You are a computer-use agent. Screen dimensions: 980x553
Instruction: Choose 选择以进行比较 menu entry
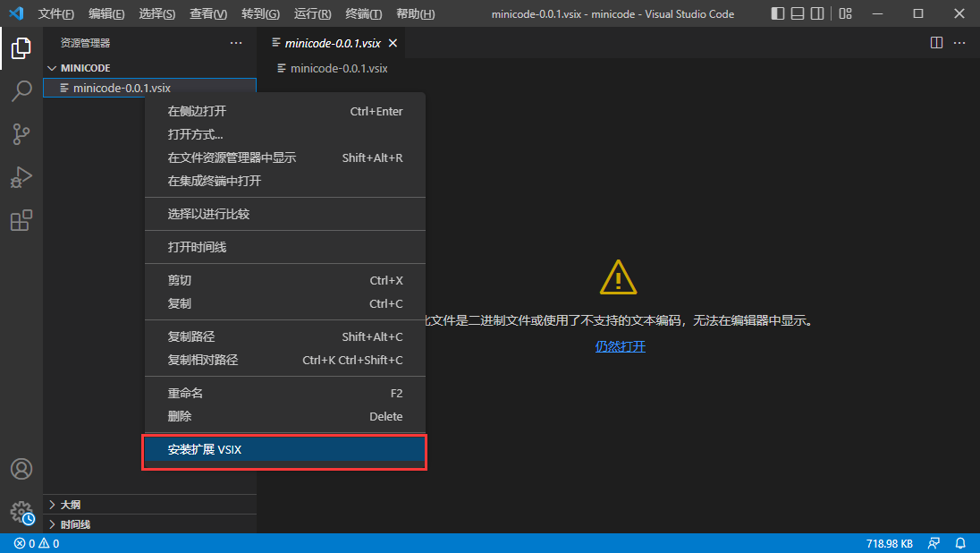pyautogui.click(x=285, y=214)
